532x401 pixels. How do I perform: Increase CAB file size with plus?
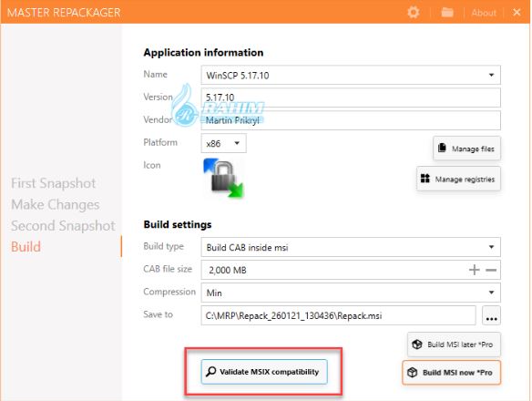(475, 270)
